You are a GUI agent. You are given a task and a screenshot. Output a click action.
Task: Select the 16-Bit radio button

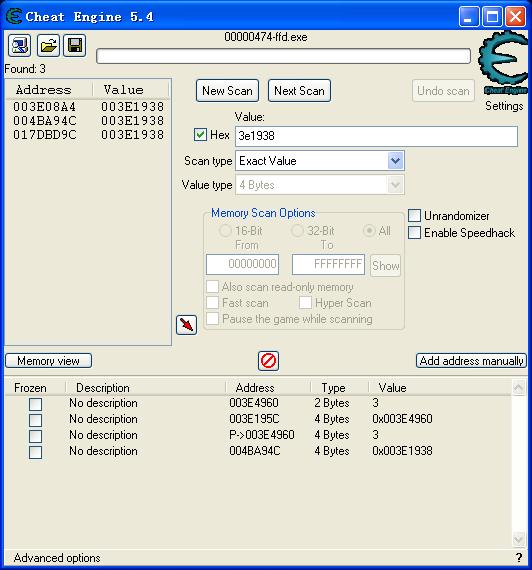pos(225,230)
